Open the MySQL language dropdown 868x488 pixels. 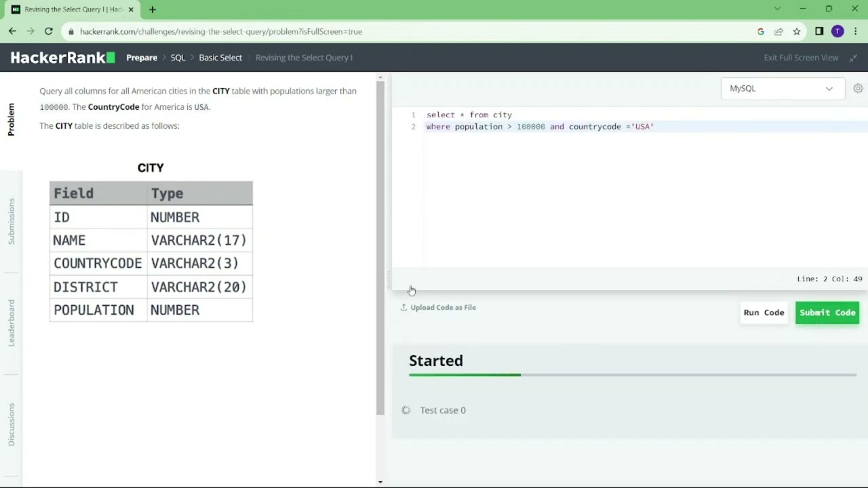click(x=783, y=88)
